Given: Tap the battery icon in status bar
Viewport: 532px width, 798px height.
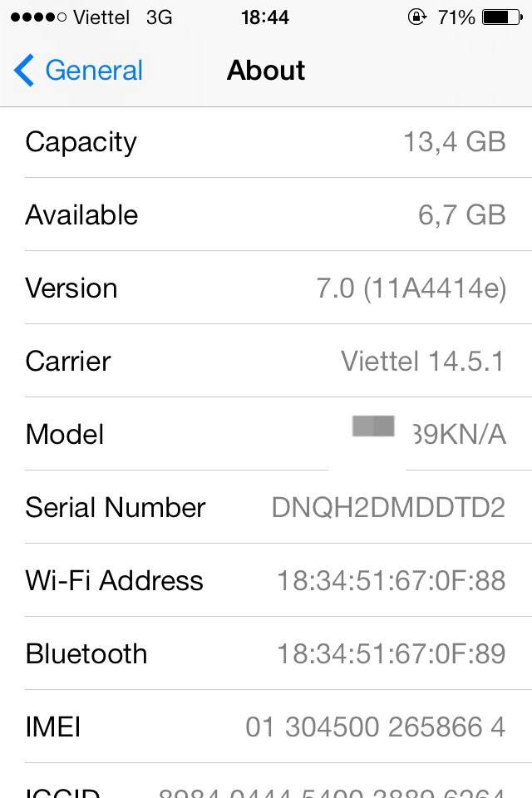Looking at the screenshot, I should [x=502, y=17].
